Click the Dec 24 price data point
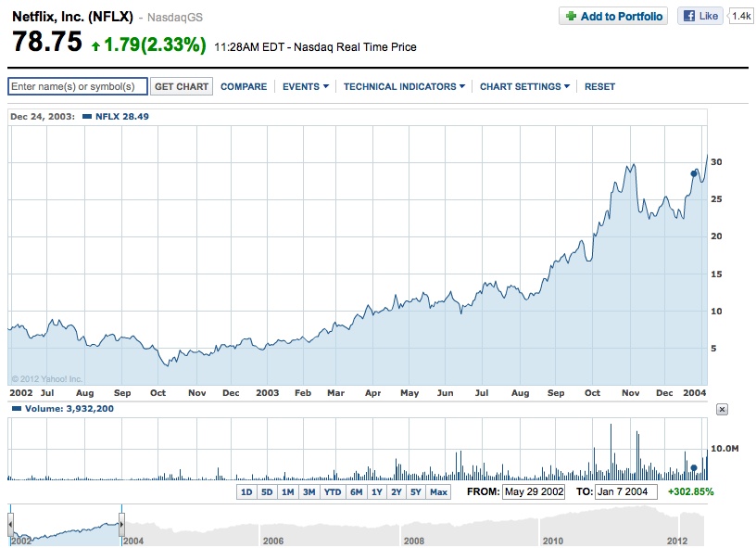The width and height of the screenshot is (756, 548). point(694,173)
